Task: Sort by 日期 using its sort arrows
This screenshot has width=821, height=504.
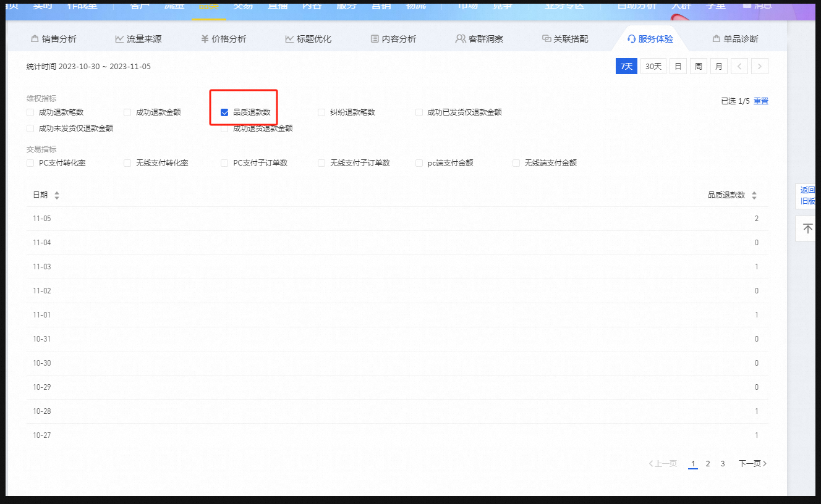Action: (57, 195)
